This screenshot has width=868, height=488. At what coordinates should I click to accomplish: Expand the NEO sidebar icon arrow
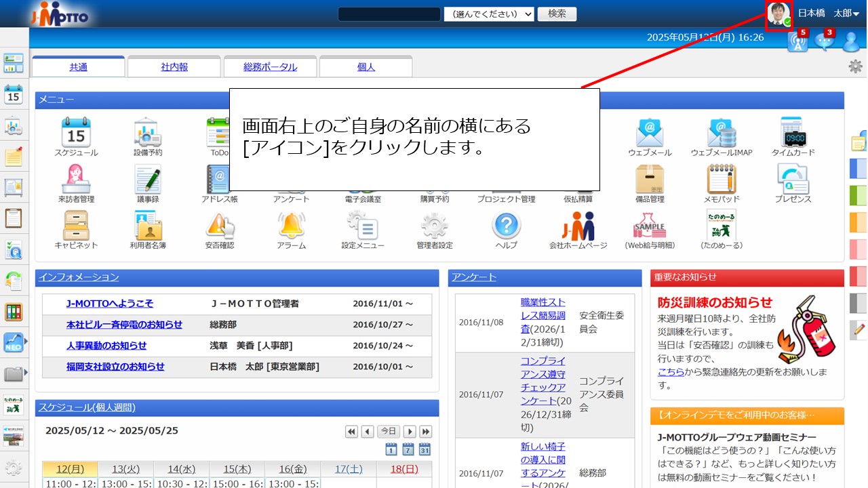click(26, 342)
